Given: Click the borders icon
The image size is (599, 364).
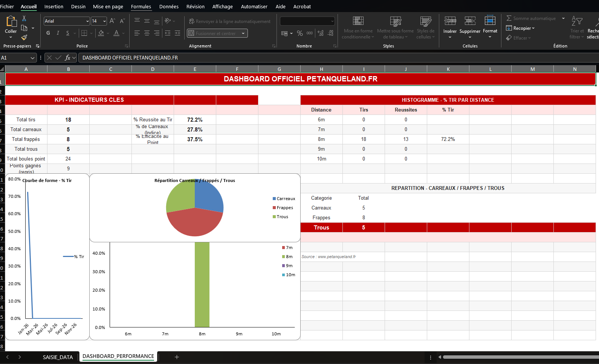Looking at the screenshot, I should point(84,33).
